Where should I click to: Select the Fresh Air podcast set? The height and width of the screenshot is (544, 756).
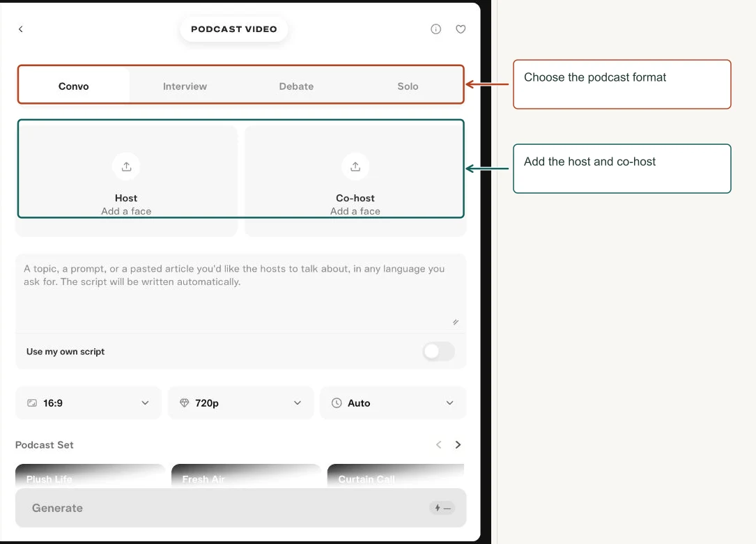(x=246, y=476)
